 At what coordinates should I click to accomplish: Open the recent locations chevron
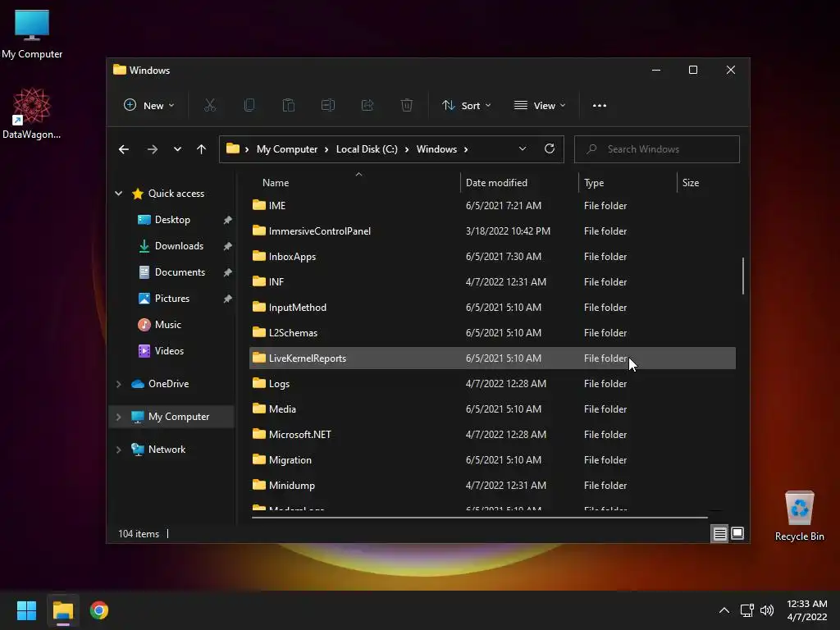[x=177, y=149]
